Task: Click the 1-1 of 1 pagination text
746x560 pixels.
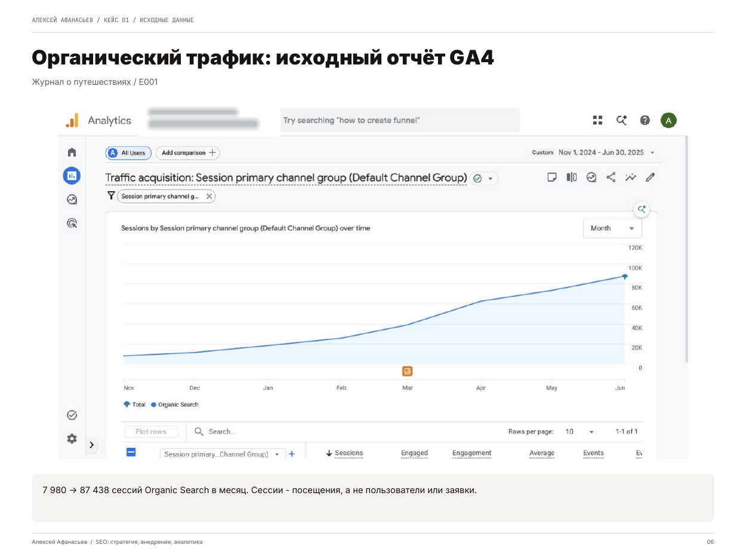Action: point(627,432)
